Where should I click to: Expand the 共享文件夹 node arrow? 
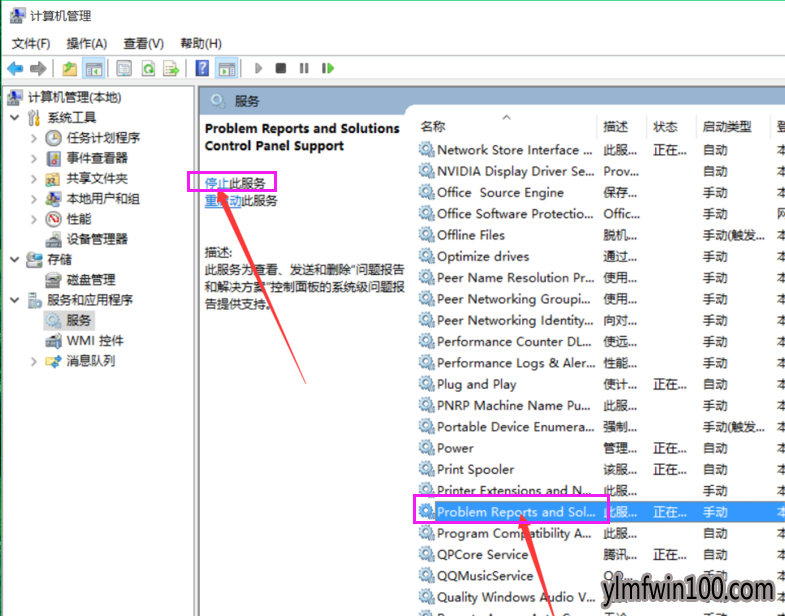point(34,179)
